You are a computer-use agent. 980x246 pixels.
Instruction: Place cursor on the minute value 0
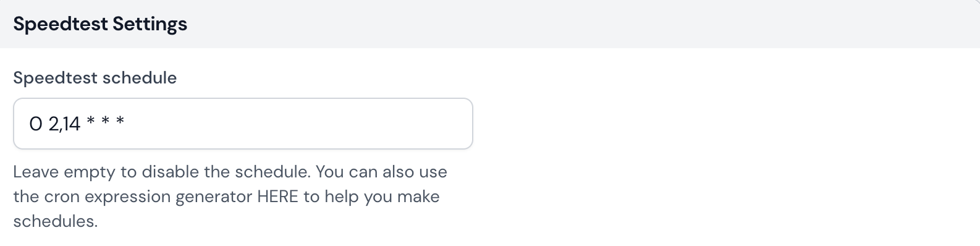tap(36, 124)
